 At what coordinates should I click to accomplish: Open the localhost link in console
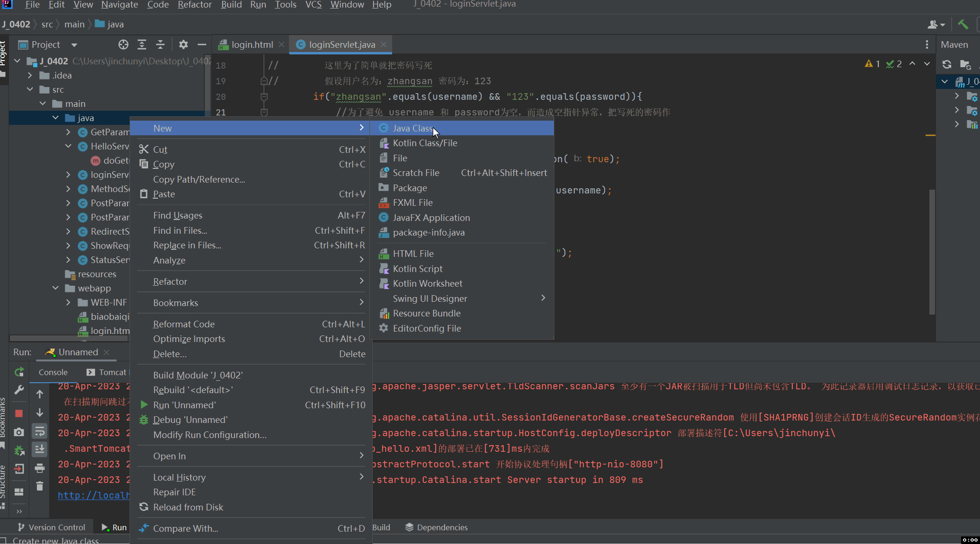pos(93,495)
